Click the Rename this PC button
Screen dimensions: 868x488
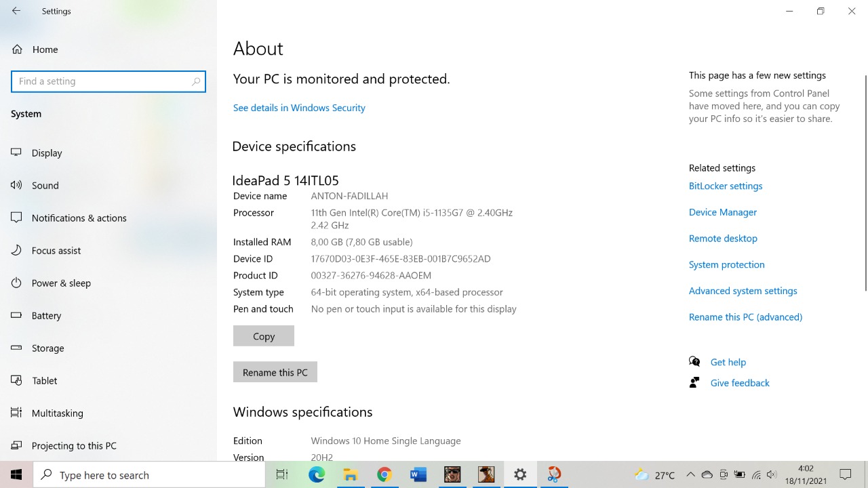pos(275,372)
